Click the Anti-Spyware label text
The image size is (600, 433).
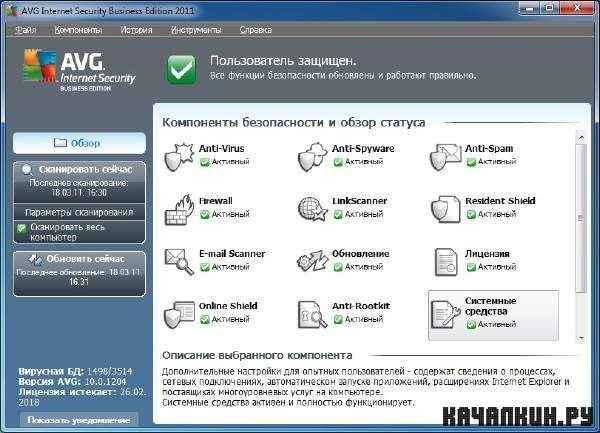coord(363,148)
